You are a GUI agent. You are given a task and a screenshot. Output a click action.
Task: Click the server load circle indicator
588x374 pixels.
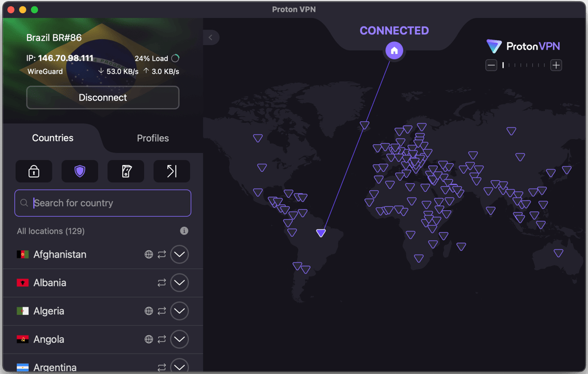175,58
